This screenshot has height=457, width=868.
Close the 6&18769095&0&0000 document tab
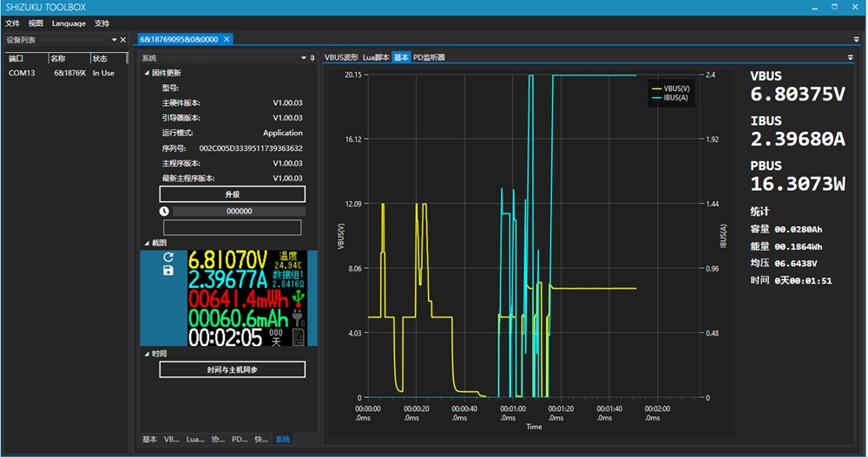(227, 40)
